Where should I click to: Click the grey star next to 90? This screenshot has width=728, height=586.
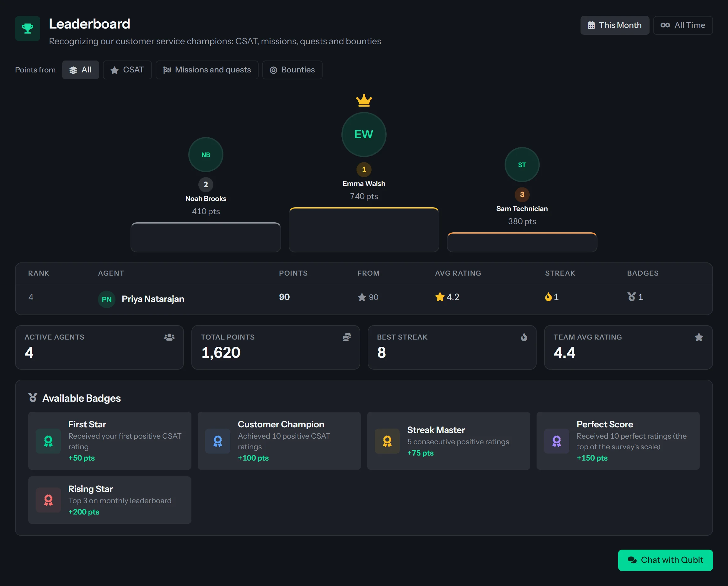(362, 297)
